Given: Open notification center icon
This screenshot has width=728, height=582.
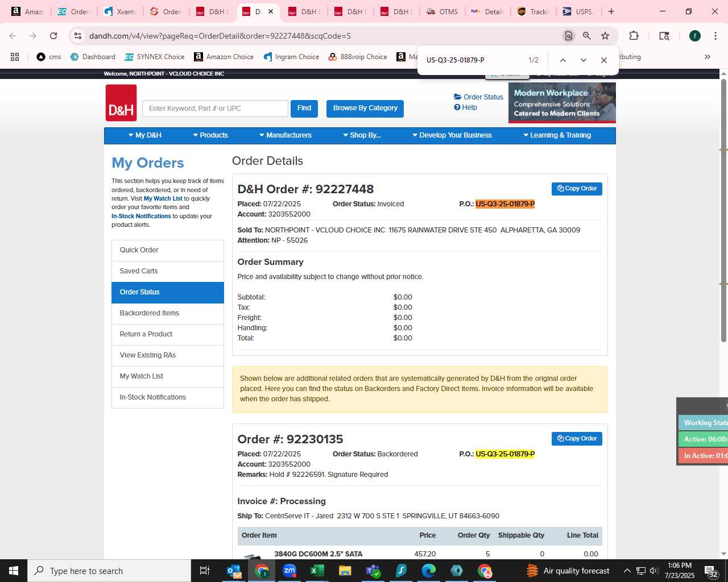Looking at the screenshot, I should coord(711,571).
